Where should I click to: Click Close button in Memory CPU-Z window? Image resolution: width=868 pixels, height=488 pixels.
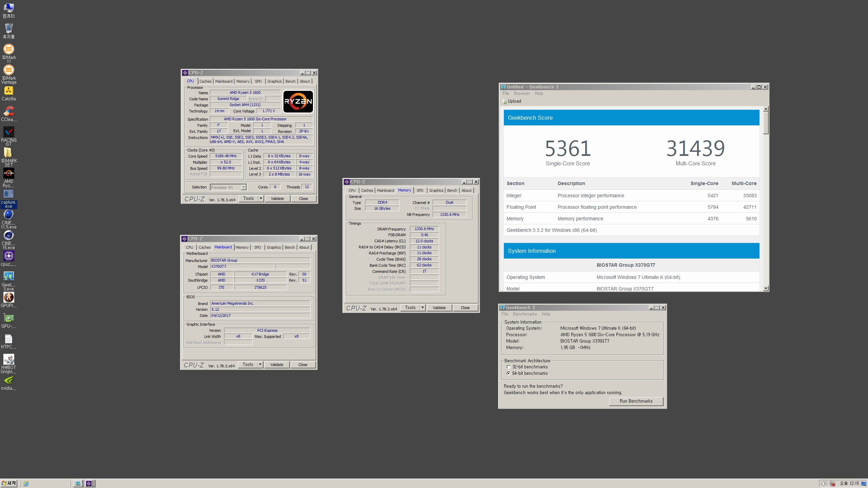pos(465,308)
